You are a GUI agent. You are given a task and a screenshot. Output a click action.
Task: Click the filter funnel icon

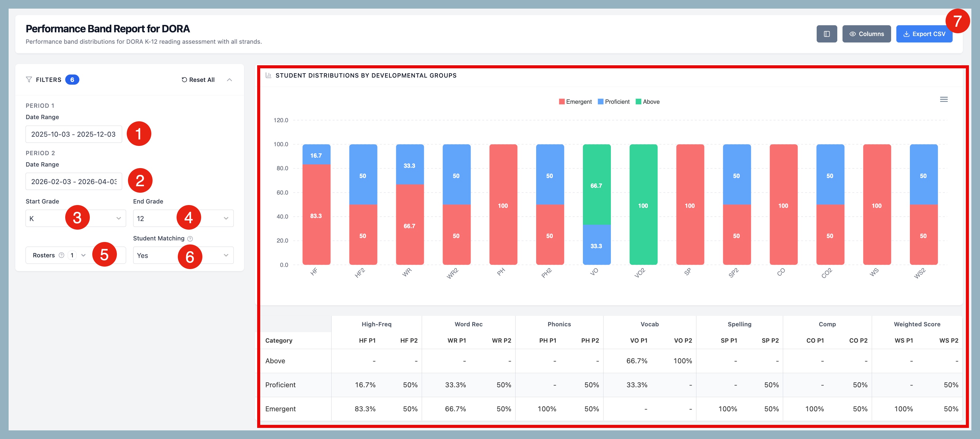tap(29, 79)
